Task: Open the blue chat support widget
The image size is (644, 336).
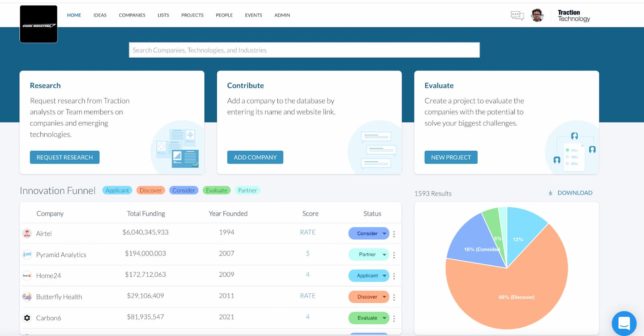Action: [624, 323]
